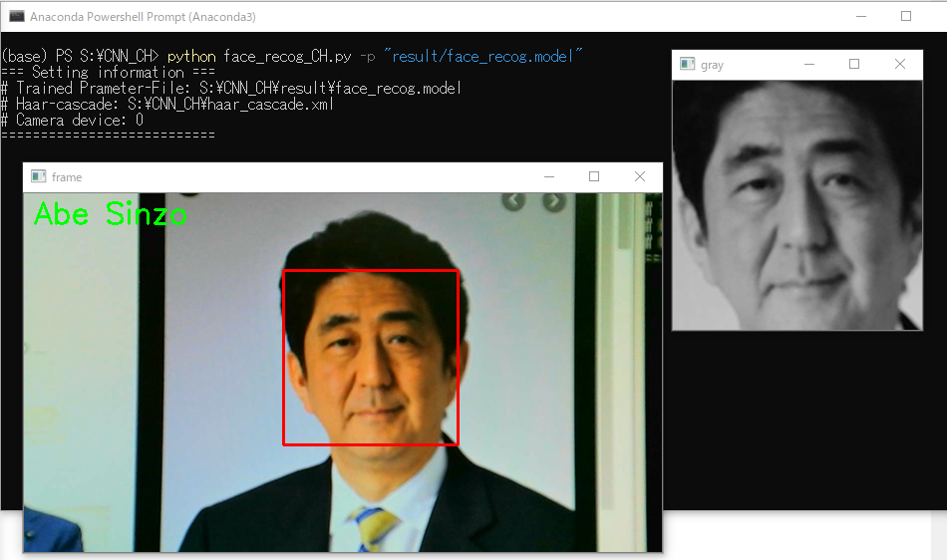The width and height of the screenshot is (947, 560).
Task: Click the gray window's title icon
Action: (x=687, y=64)
